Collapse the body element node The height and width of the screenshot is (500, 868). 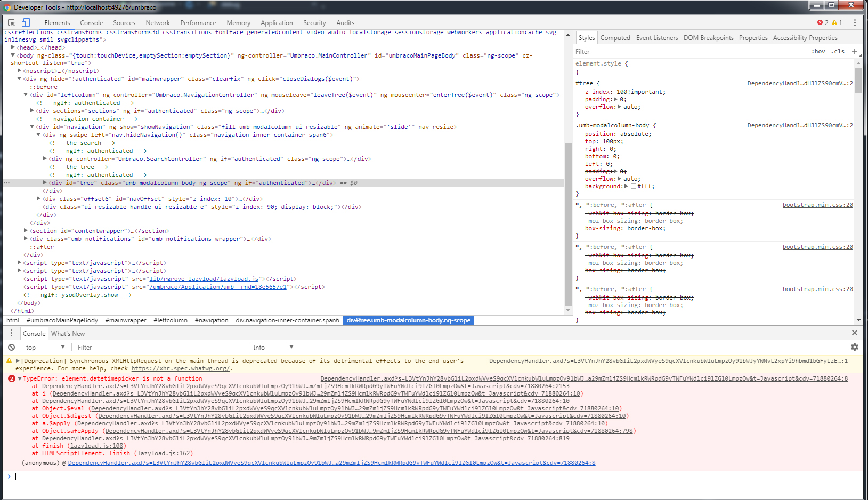13,55
